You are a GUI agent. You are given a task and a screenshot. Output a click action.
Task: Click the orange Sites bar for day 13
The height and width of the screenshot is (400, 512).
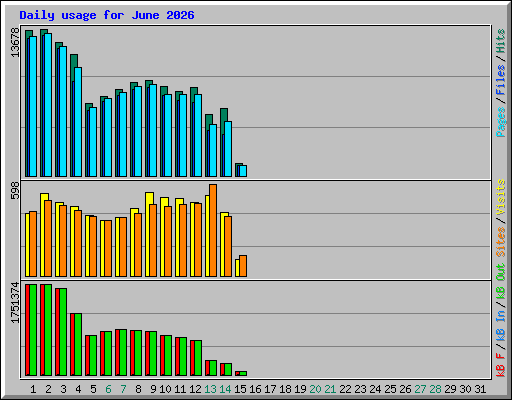point(213,230)
